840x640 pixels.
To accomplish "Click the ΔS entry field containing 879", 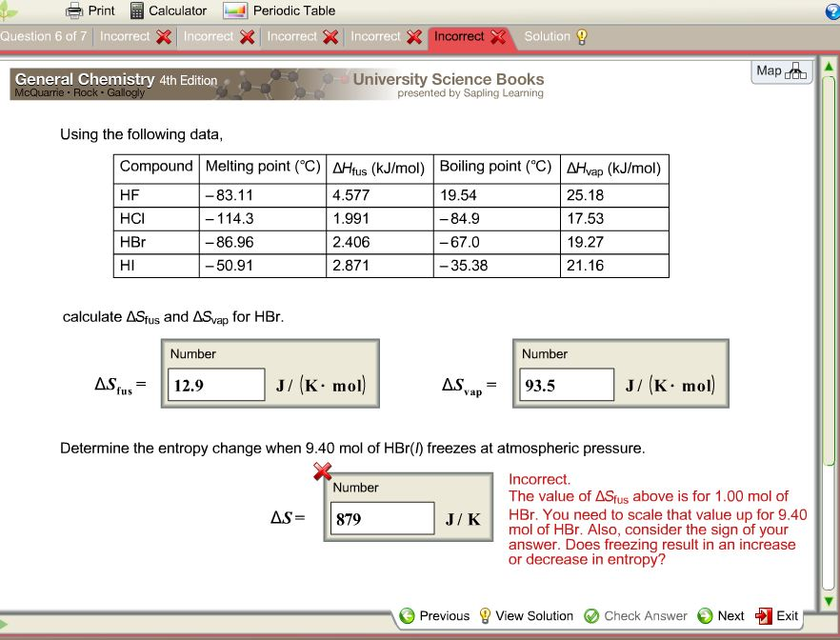I will pos(382,518).
